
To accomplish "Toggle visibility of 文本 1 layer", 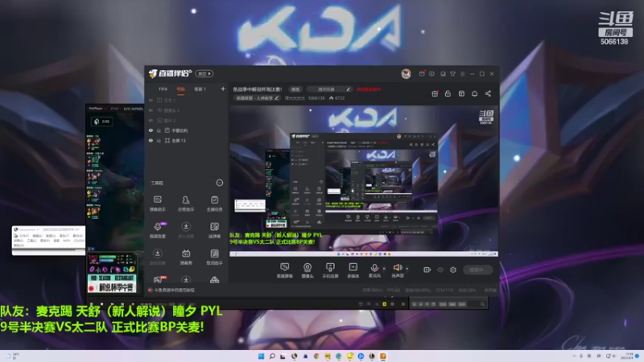I will tap(151, 100).
